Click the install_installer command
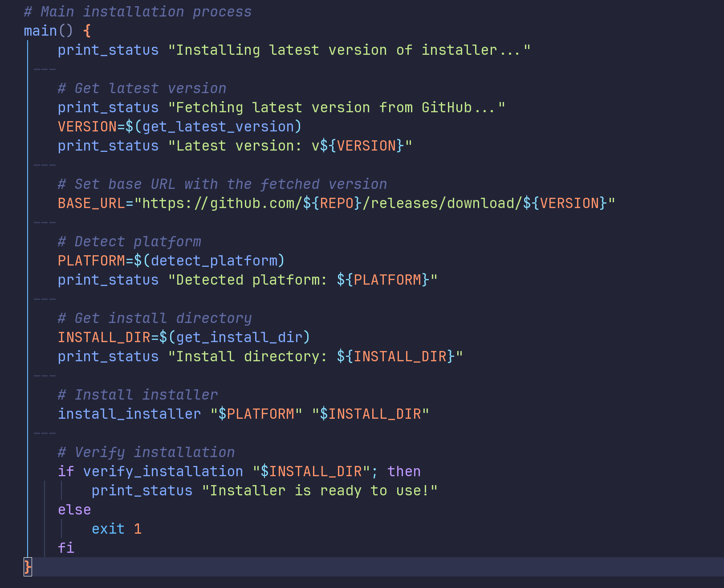The height and width of the screenshot is (588, 724). click(x=129, y=414)
